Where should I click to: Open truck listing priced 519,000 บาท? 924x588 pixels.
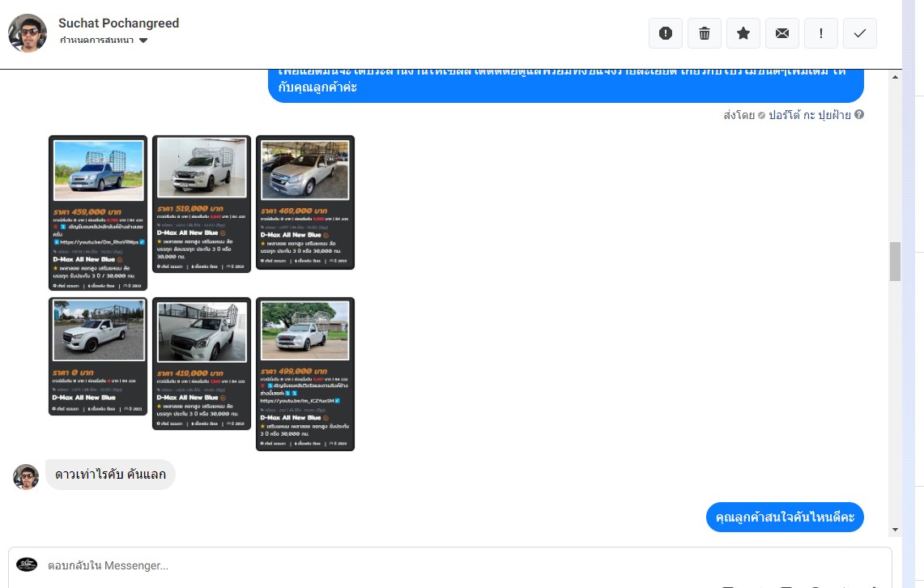pos(202,204)
